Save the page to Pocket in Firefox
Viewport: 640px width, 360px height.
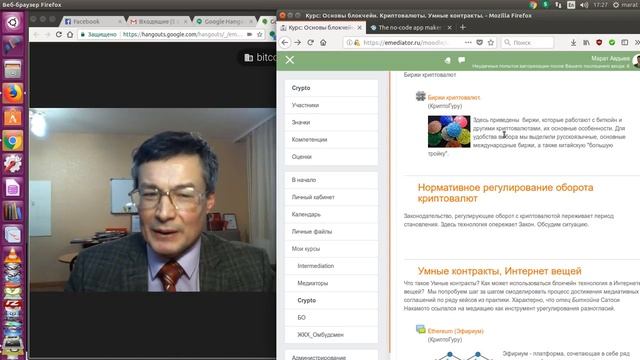[480, 42]
